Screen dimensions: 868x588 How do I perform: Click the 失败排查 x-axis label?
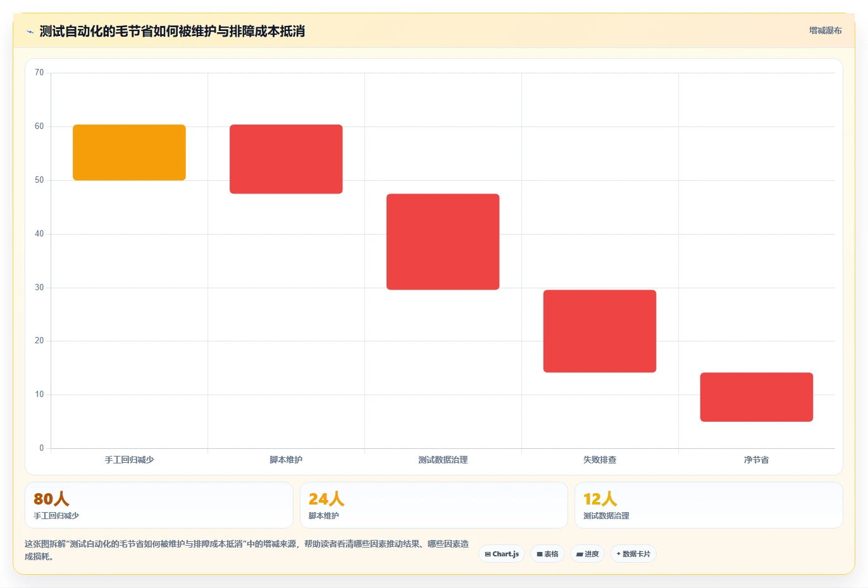click(x=600, y=460)
